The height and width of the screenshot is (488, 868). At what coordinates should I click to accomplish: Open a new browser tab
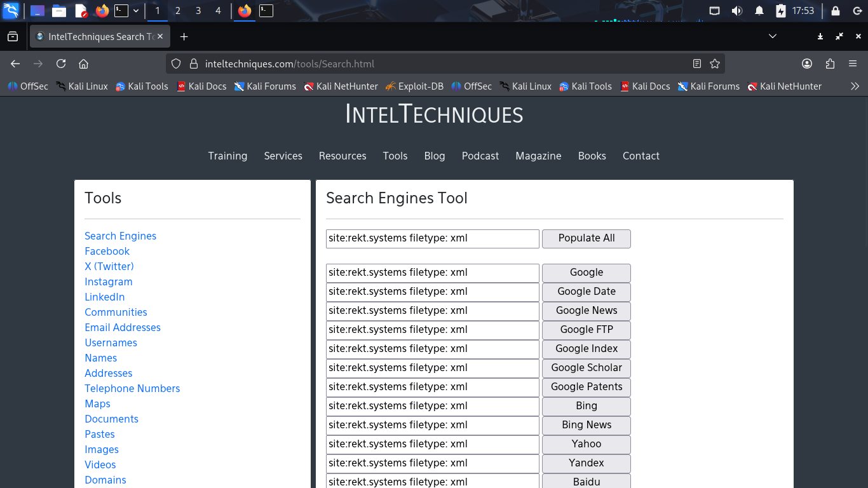pyautogui.click(x=184, y=37)
